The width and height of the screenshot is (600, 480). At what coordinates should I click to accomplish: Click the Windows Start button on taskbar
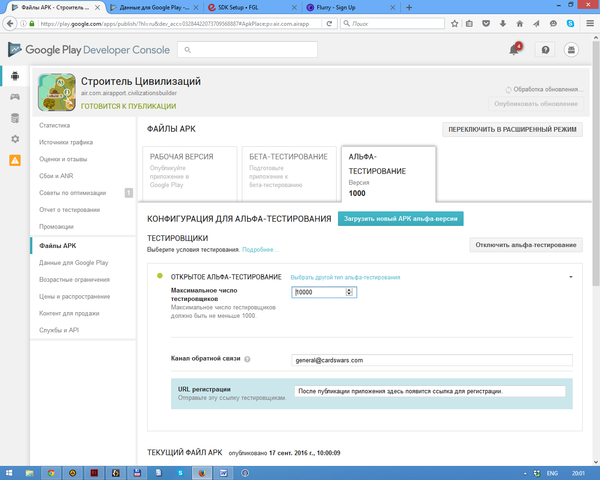[10, 471]
